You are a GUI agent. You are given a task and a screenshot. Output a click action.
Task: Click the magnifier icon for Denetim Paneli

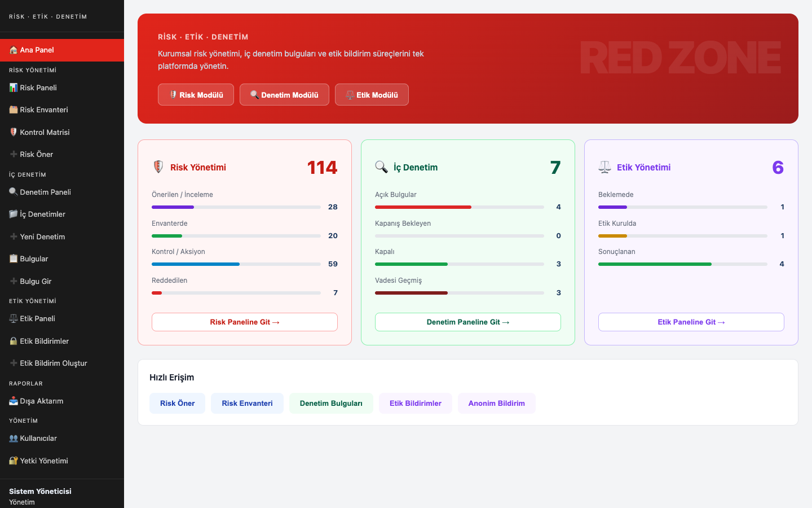coord(14,192)
